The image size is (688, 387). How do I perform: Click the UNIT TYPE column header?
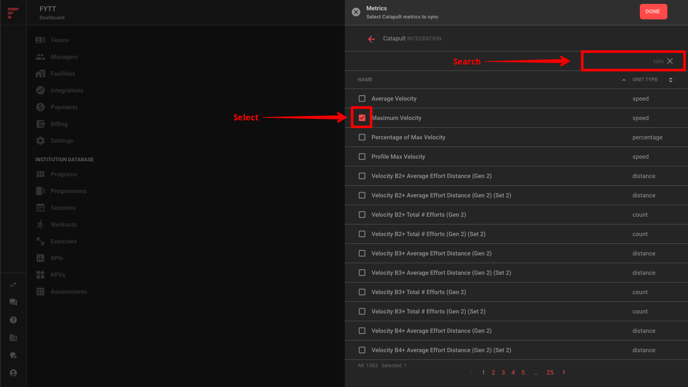click(x=645, y=80)
